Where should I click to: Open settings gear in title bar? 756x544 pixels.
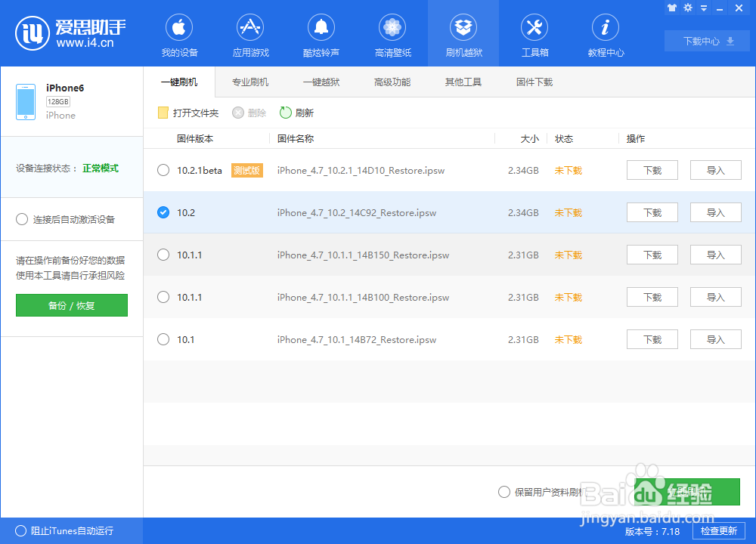[688, 8]
